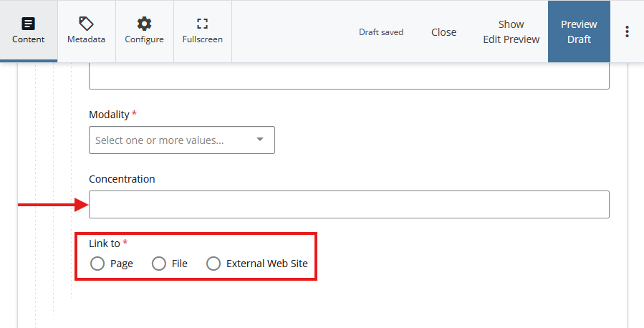Click Show Edit Preview
This screenshot has height=328, width=644.
coord(511,32)
